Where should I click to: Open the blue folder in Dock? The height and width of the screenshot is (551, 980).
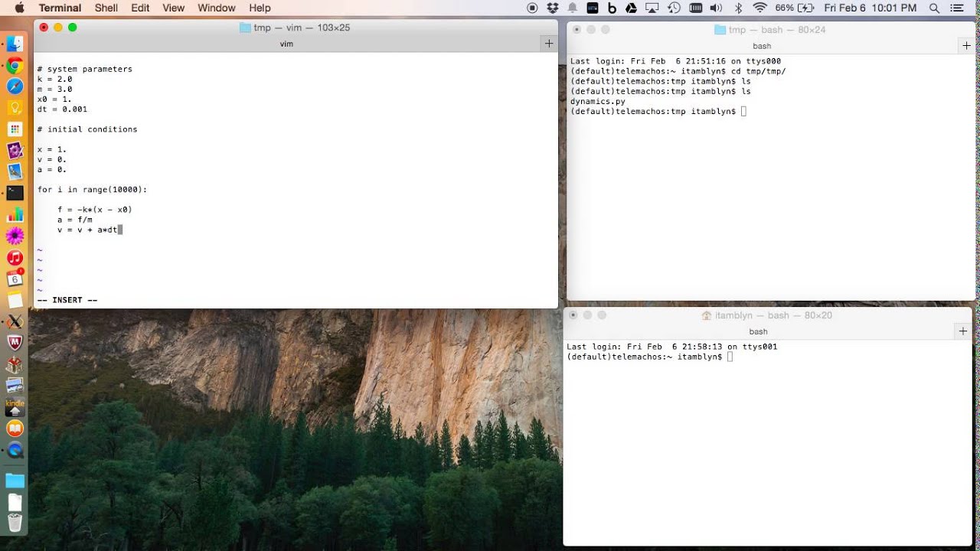15,481
